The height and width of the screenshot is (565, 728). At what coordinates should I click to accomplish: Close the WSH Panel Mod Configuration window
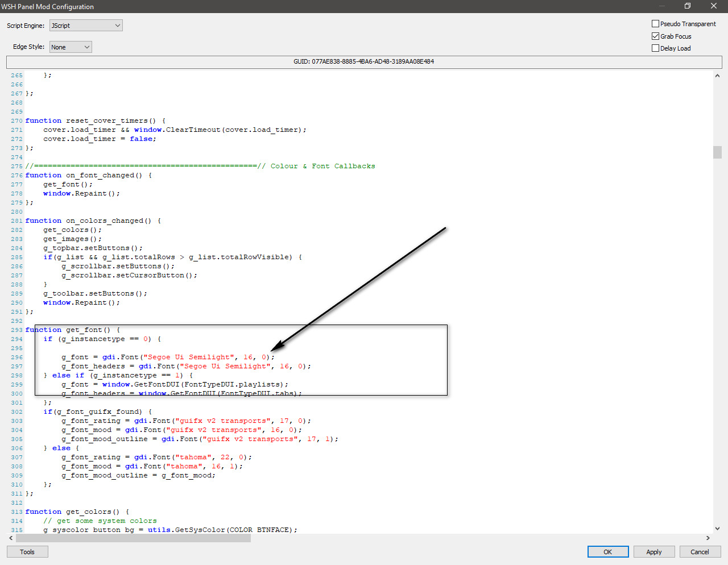(713, 6)
